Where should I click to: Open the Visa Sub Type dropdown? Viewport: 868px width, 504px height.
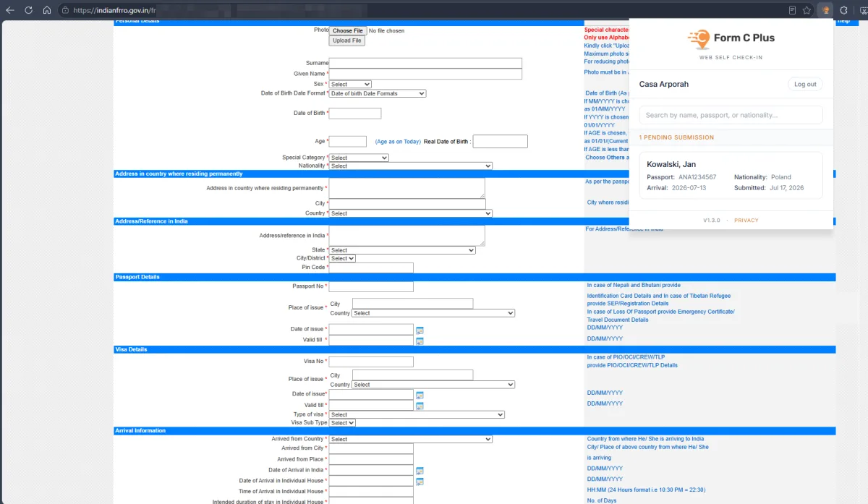[x=342, y=422]
